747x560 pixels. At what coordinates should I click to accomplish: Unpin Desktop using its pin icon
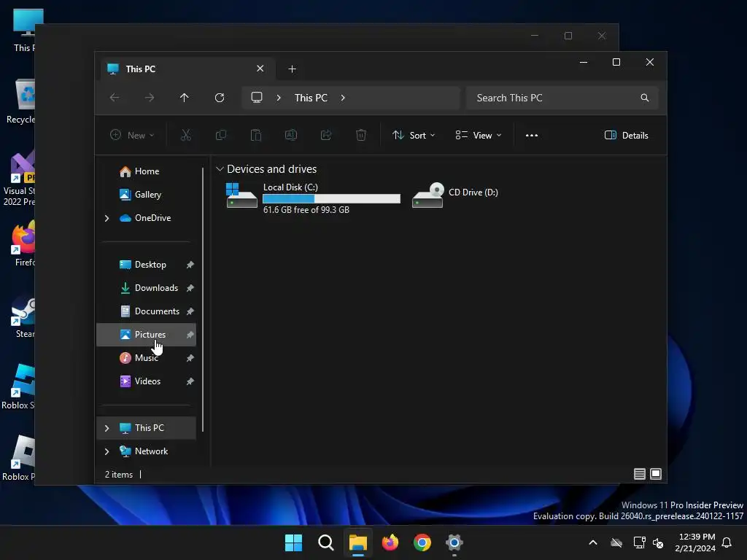tap(190, 265)
